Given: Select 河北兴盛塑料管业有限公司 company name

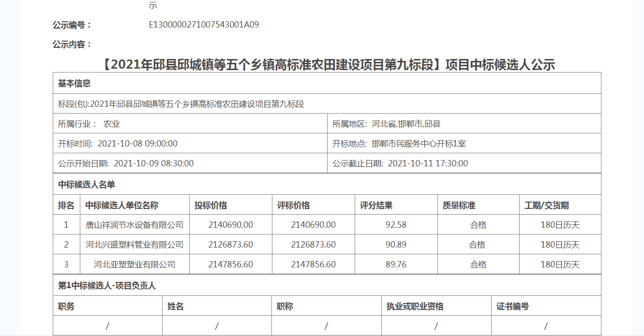Looking at the screenshot, I should 135,245.
